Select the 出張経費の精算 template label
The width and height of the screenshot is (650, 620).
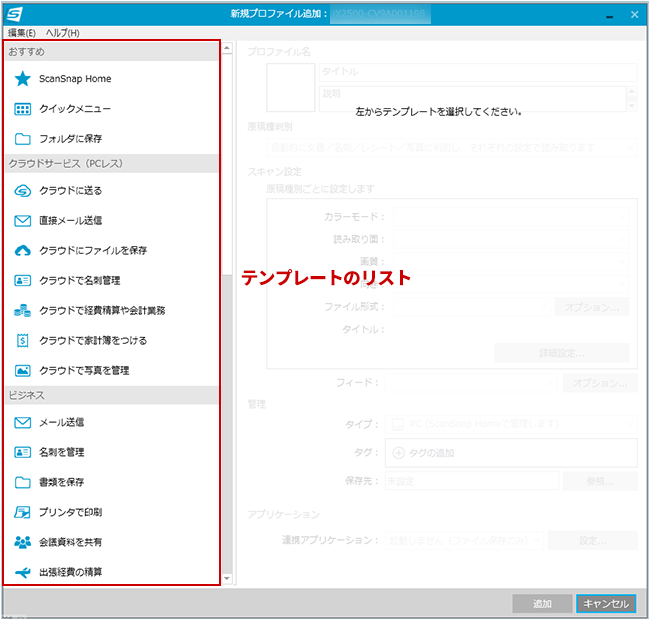pyautogui.click(x=70, y=572)
